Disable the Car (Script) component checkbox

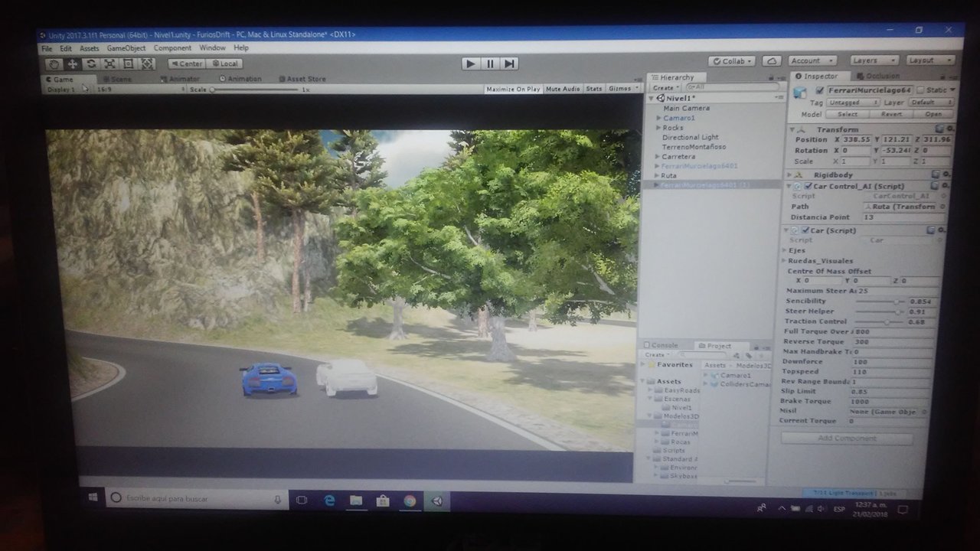(x=805, y=230)
